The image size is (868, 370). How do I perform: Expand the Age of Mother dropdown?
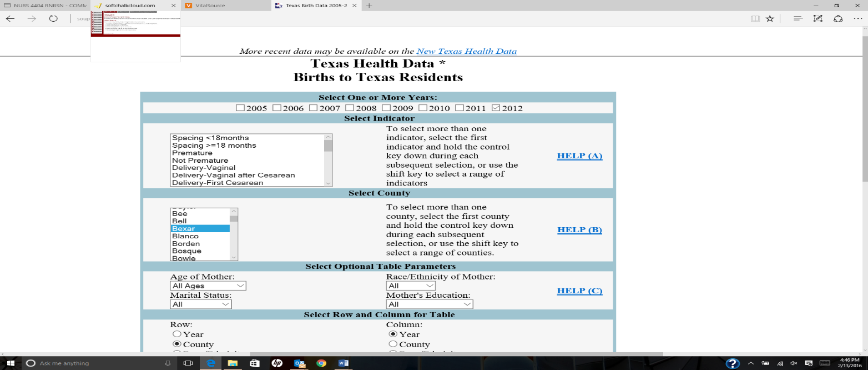[208, 286]
